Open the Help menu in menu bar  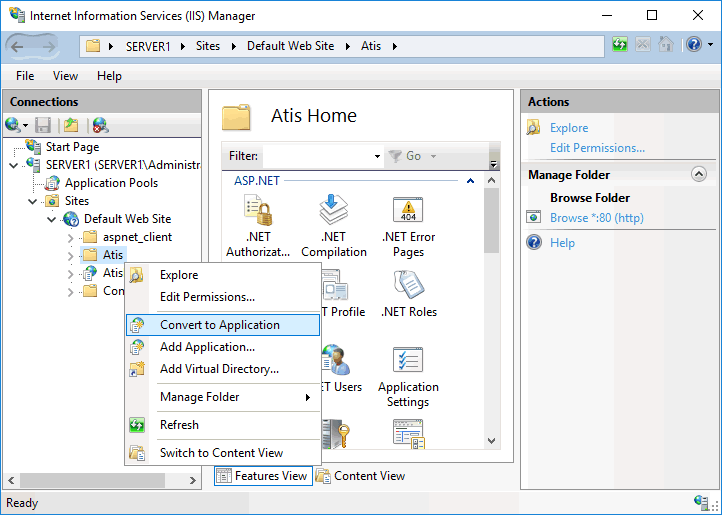click(x=109, y=76)
